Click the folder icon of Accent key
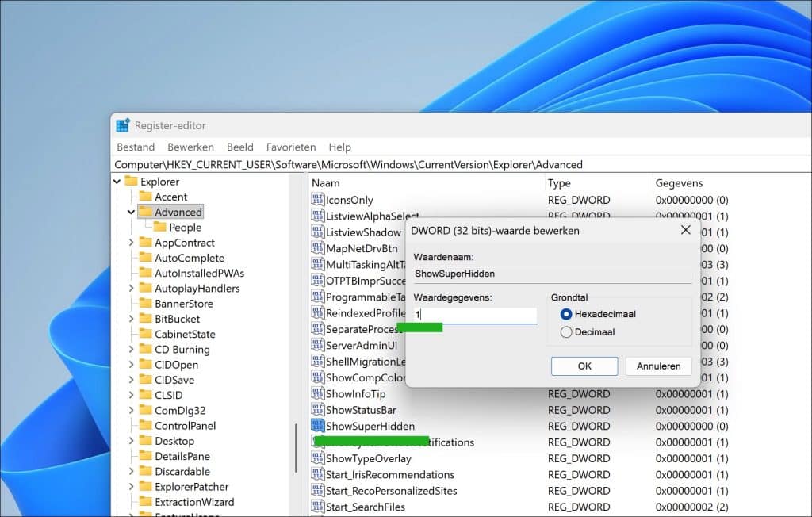The width and height of the screenshot is (812, 517). [x=146, y=197]
